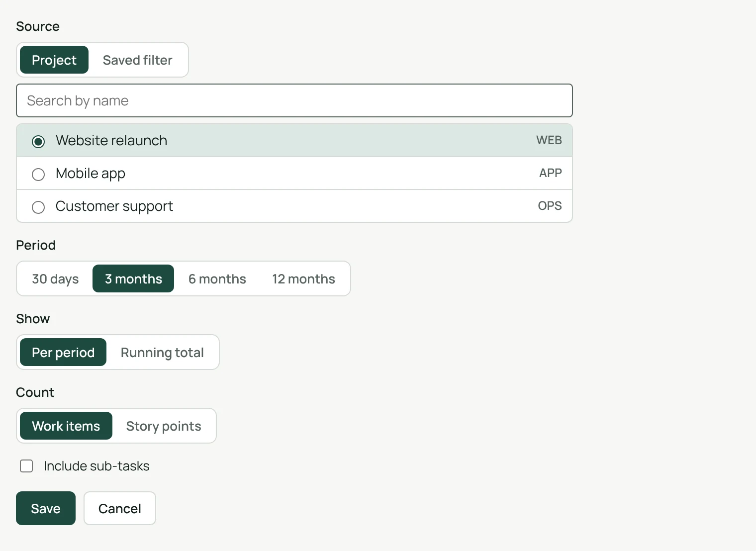Click the OPS project key text
756x551 pixels.
point(550,206)
